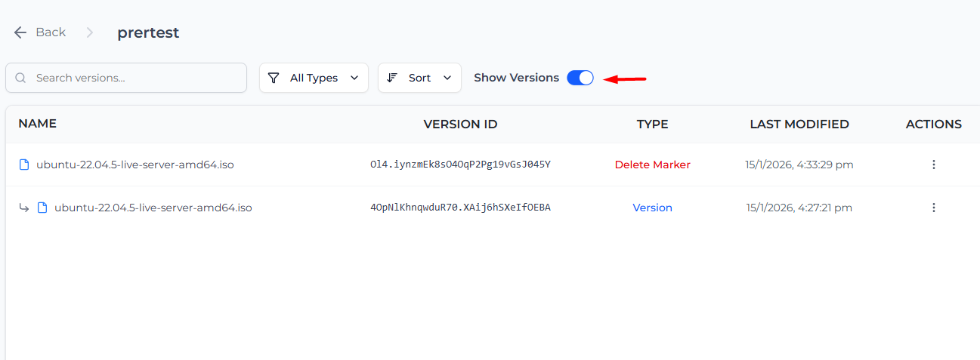980x360 pixels.
Task: Click the blue Version type label
Action: (x=652, y=208)
